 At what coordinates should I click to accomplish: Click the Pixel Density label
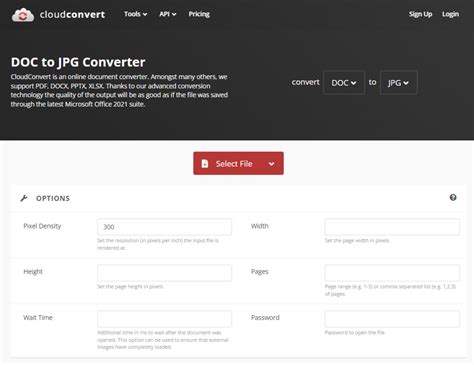tap(42, 226)
